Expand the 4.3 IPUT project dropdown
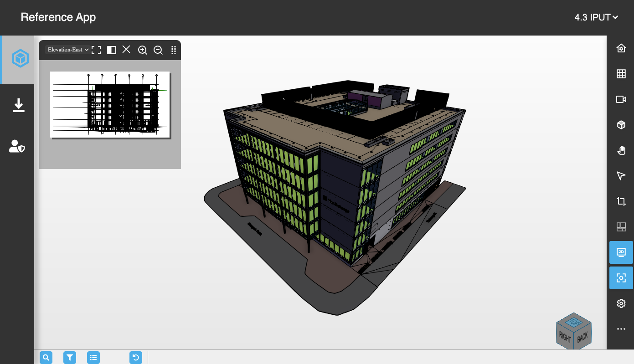 tap(596, 17)
